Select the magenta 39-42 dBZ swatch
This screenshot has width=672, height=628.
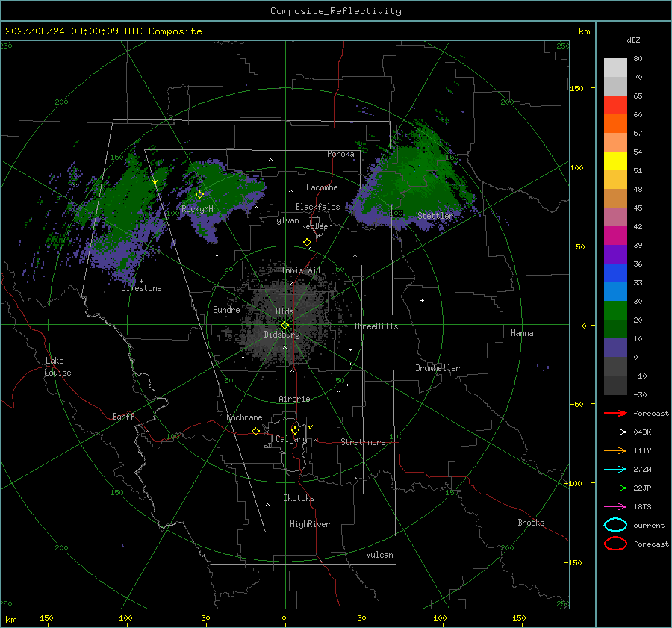pos(615,236)
